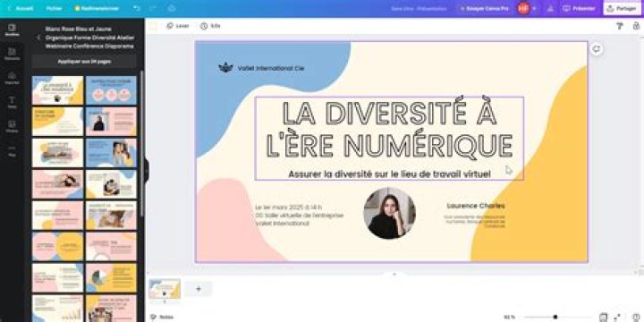The width and height of the screenshot is (644, 322).
Task: Select the Laurence Charles name text
Action: tap(476, 206)
